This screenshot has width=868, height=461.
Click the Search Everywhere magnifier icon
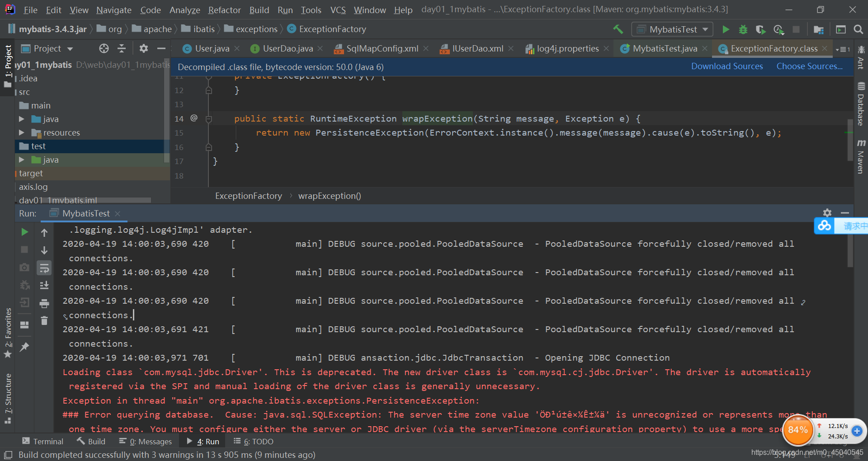tap(858, 29)
